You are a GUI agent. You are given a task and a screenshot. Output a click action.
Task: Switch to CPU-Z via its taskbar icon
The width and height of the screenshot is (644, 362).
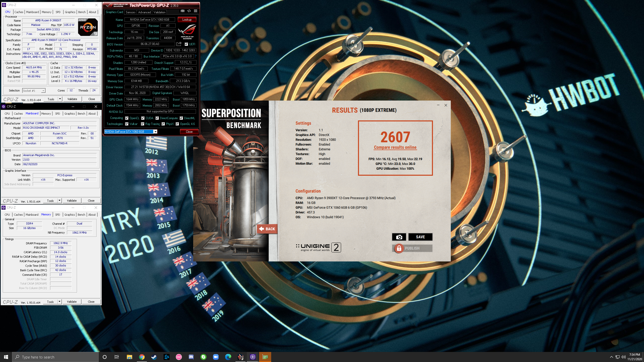tap(253, 357)
